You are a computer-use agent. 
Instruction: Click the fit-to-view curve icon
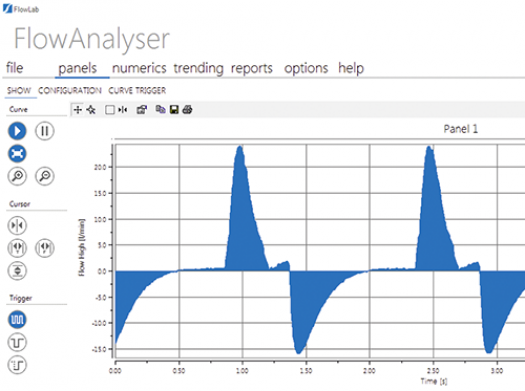pyautogui.click(x=17, y=153)
